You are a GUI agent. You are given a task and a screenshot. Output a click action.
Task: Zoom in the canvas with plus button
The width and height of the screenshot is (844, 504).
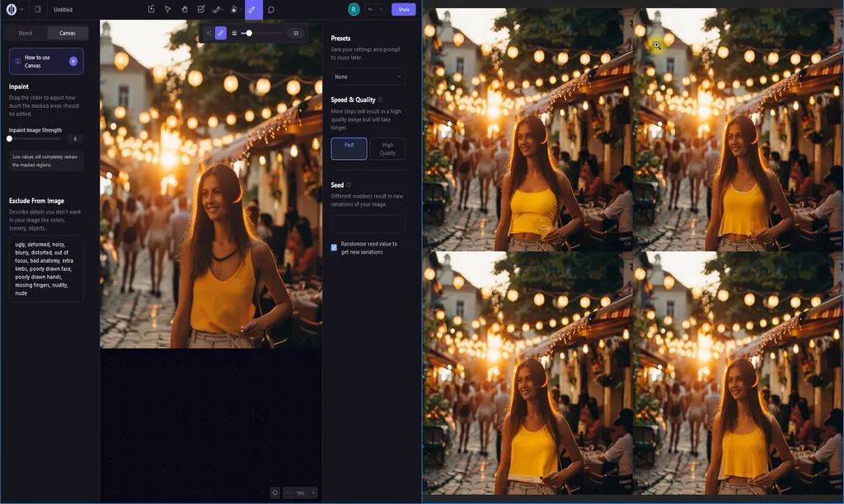pyautogui.click(x=313, y=492)
